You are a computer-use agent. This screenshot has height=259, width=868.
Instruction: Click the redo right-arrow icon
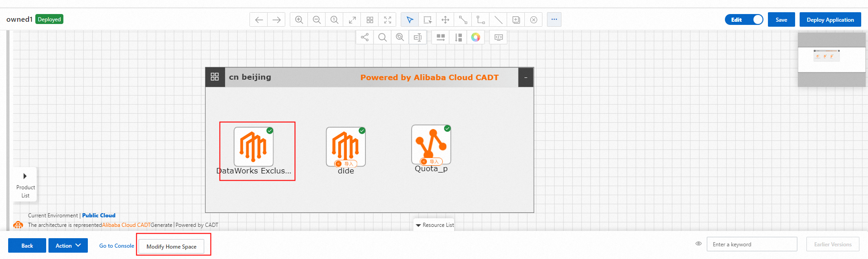276,20
